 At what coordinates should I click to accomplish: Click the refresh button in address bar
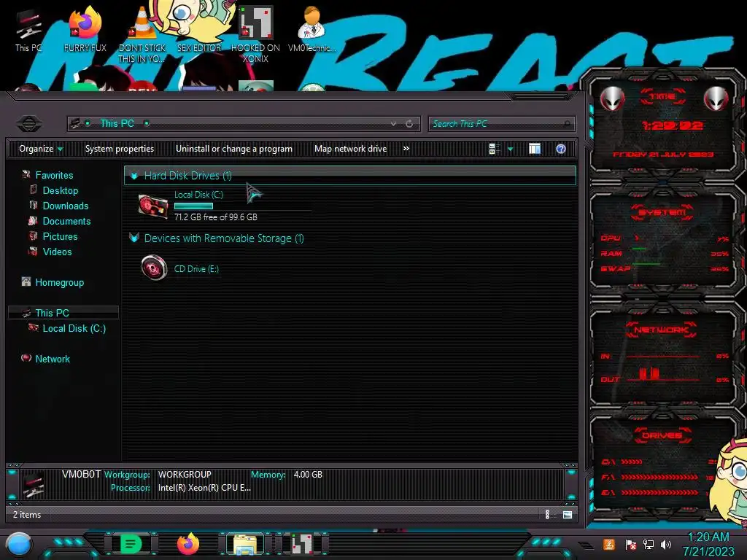coord(409,124)
